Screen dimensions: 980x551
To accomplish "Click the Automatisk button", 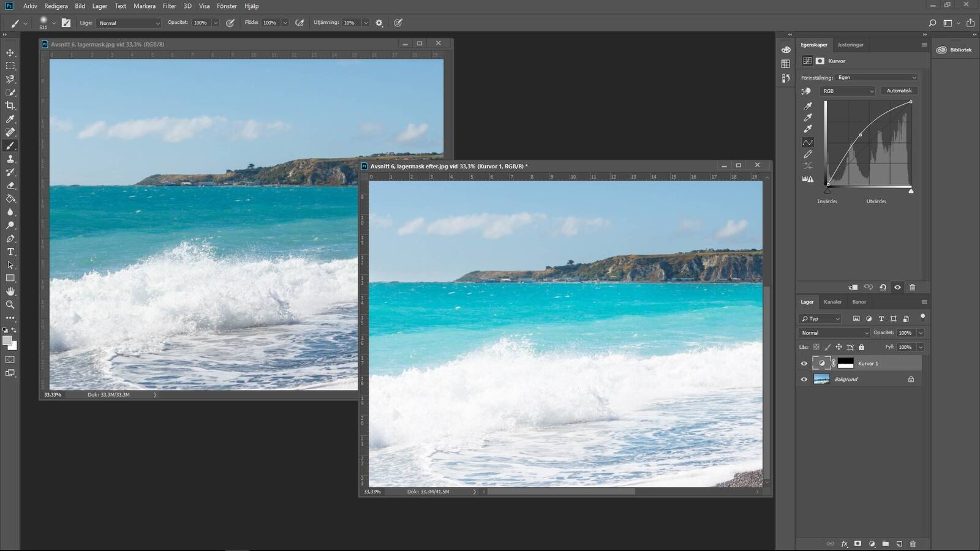I will click(899, 91).
